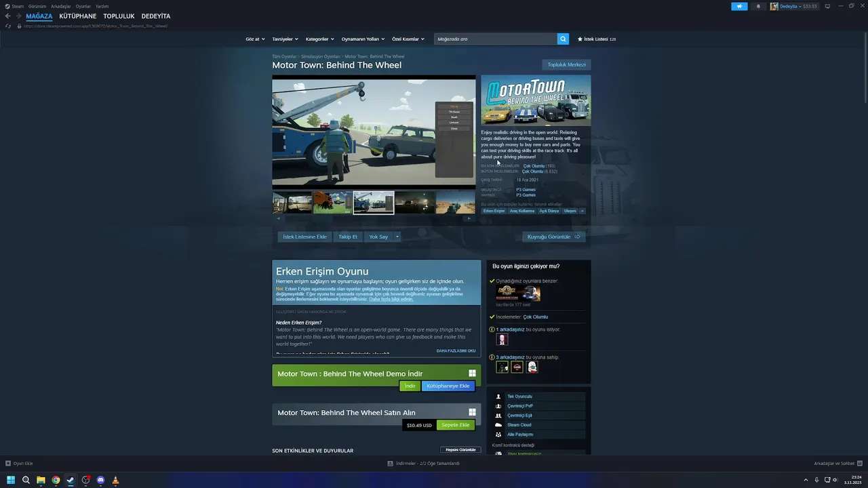Click Sepete Ekle button
The height and width of the screenshot is (488, 868).
455,425
